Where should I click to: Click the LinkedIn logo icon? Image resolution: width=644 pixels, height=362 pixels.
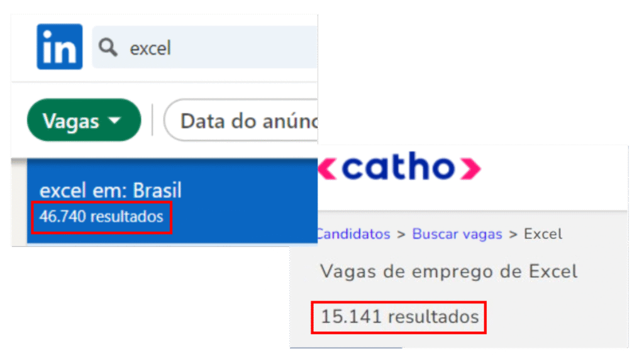tap(60, 47)
